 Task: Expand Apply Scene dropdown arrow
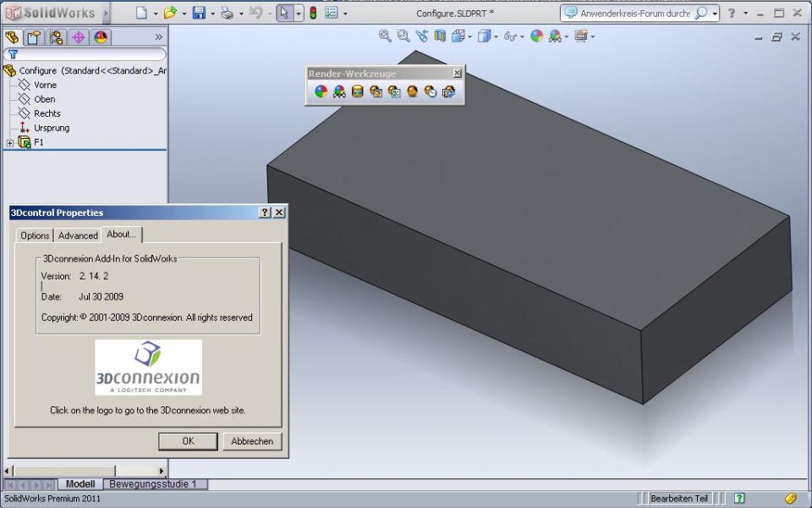[x=567, y=36]
